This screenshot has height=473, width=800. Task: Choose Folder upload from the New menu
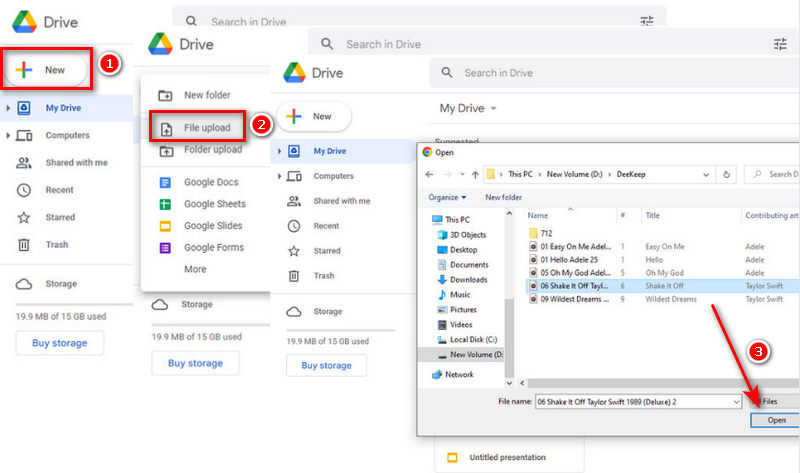click(x=213, y=150)
